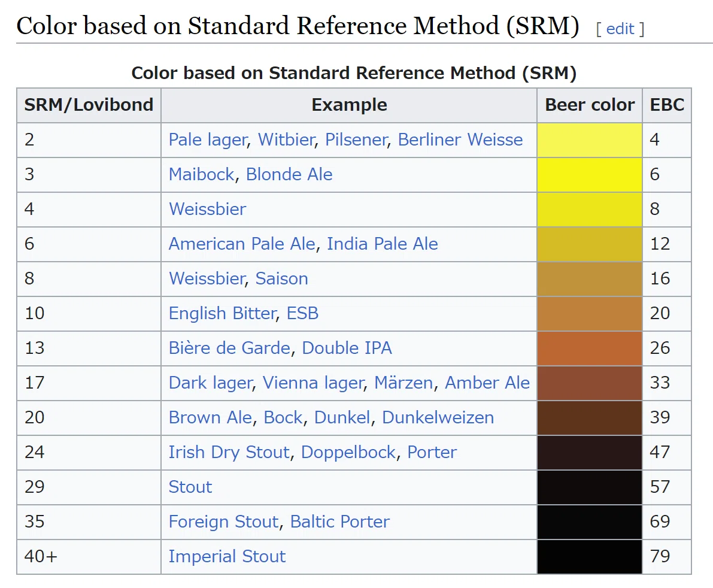Open the Weissbier link in the SRM 4 row
Image resolution: width=713 pixels, height=588 pixels.
click(207, 209)
